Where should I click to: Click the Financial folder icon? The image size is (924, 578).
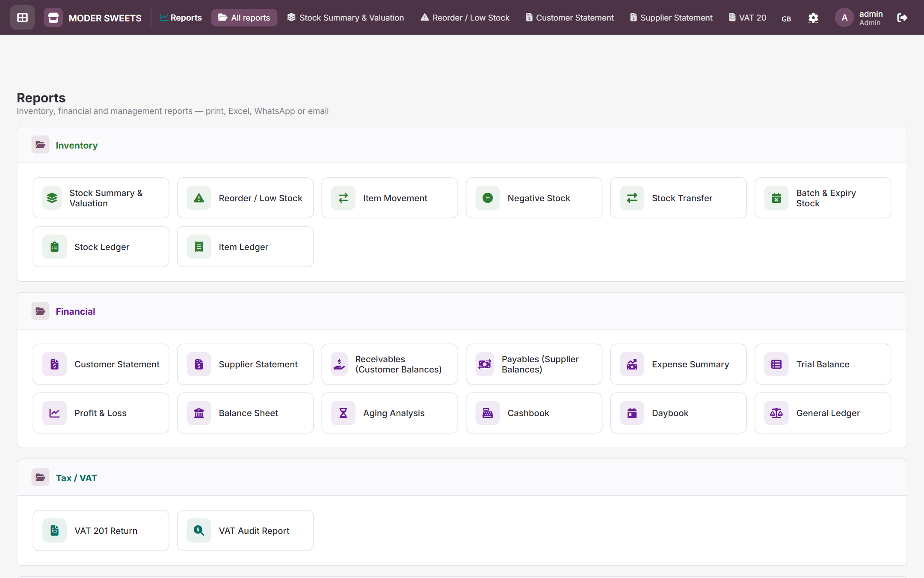coord(40,311)
